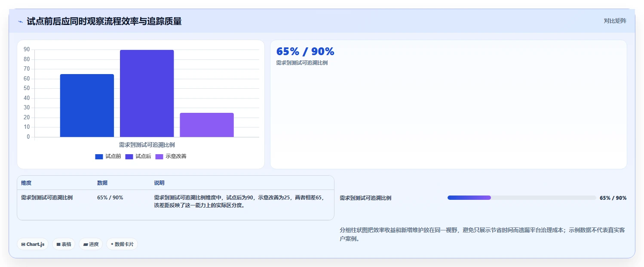Click the 需求到测试可追溯比例 table row label

pos(47,198)
